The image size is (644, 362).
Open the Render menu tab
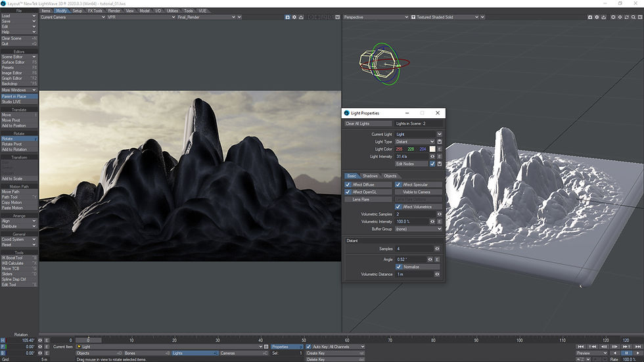click(x=114, y=11)
